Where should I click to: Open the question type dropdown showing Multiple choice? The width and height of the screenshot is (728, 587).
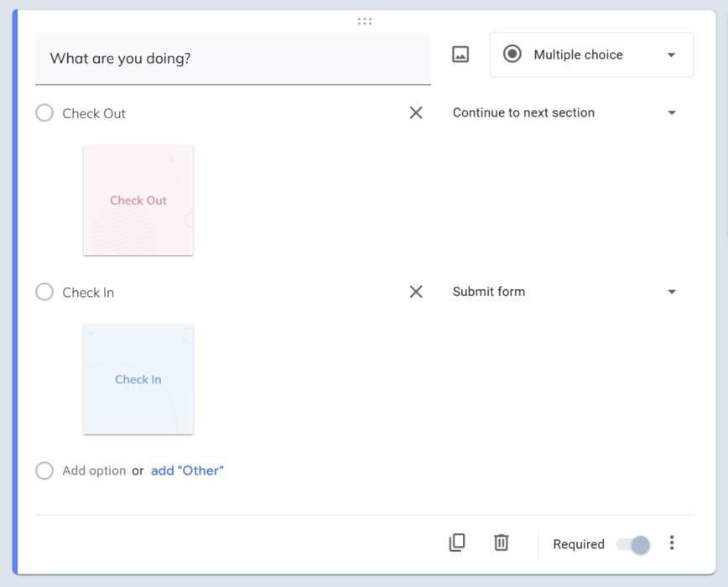[x=591, y=55]
